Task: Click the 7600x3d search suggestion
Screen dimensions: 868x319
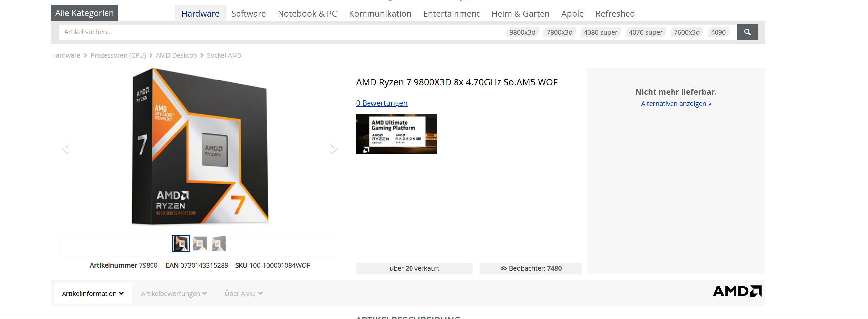Action: point(686,32)
